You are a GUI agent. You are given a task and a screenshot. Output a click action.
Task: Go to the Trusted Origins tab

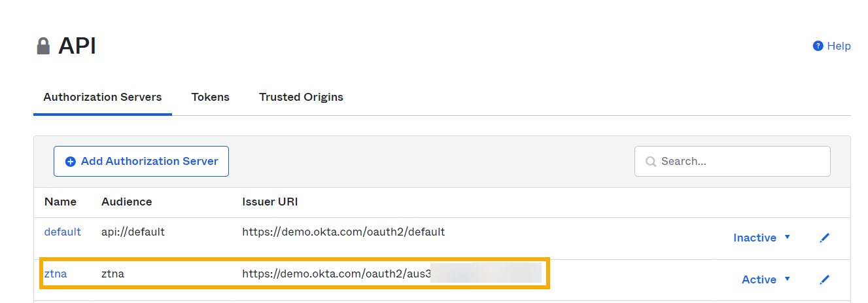[301, 97]
